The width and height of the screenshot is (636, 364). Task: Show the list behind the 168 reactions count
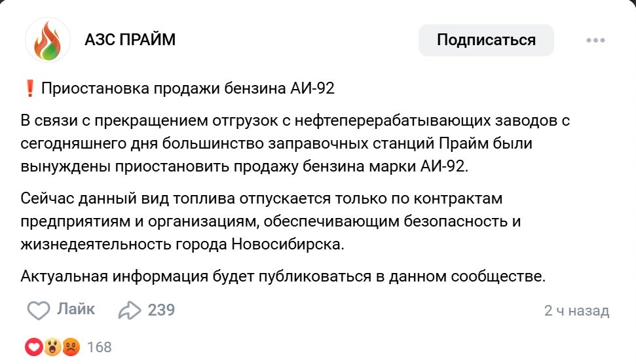[x=99, y=347]
